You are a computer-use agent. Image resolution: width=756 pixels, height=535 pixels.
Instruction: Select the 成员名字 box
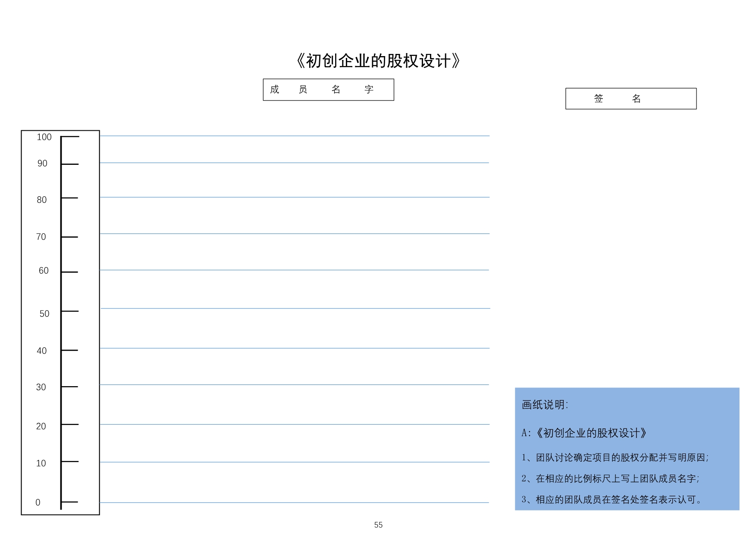point(329,90)
